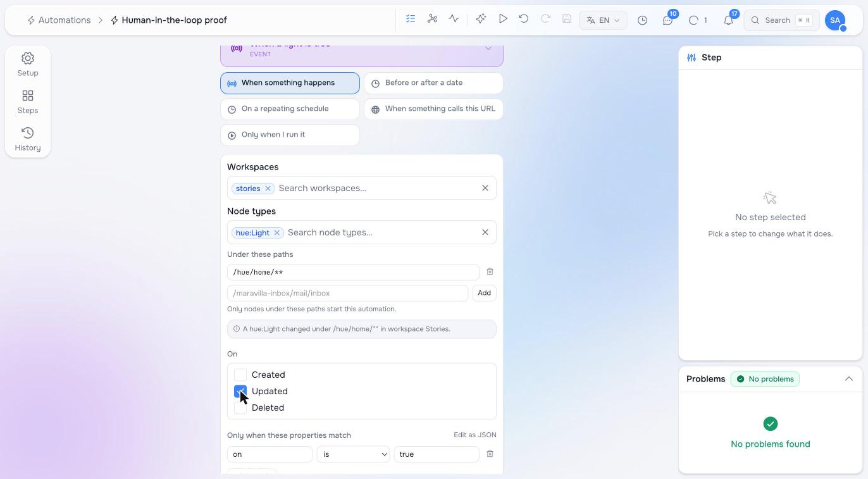Viewport: 868px width, 479px height.
Task: Switch to the checklist view icon
Action: pyautogui.click(x=411, y=19)
